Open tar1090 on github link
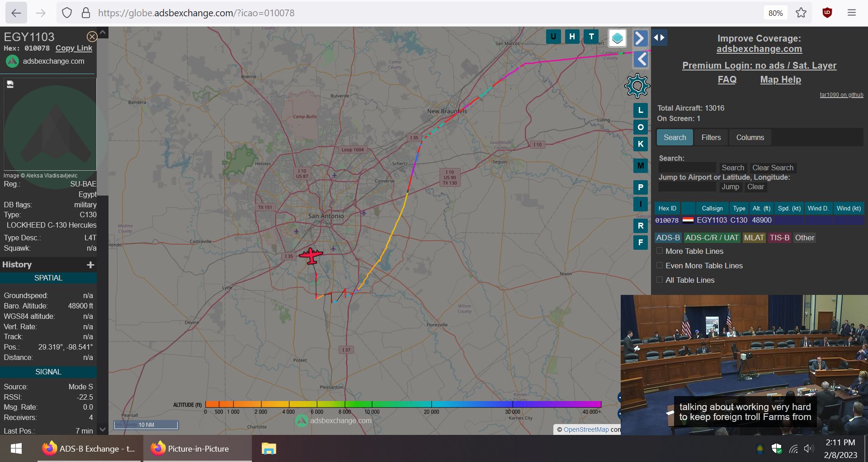868x462 pixels. pyautogui.click(x=841, y=95)
